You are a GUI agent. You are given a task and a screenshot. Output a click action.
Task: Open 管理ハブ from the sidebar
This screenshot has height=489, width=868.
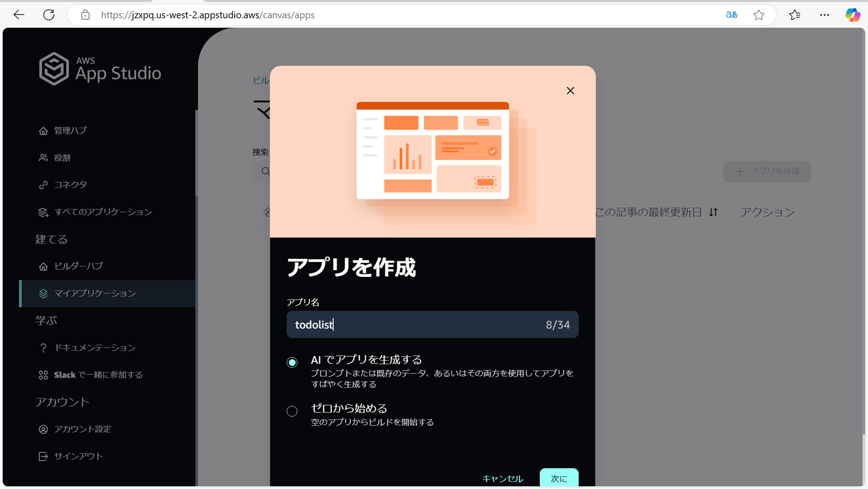(x=70, y=131)
